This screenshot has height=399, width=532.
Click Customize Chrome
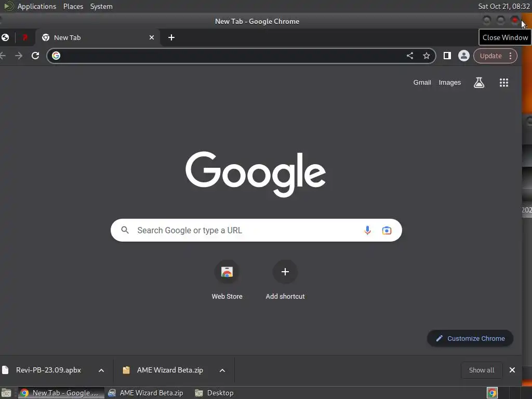(x=470, y=338)
